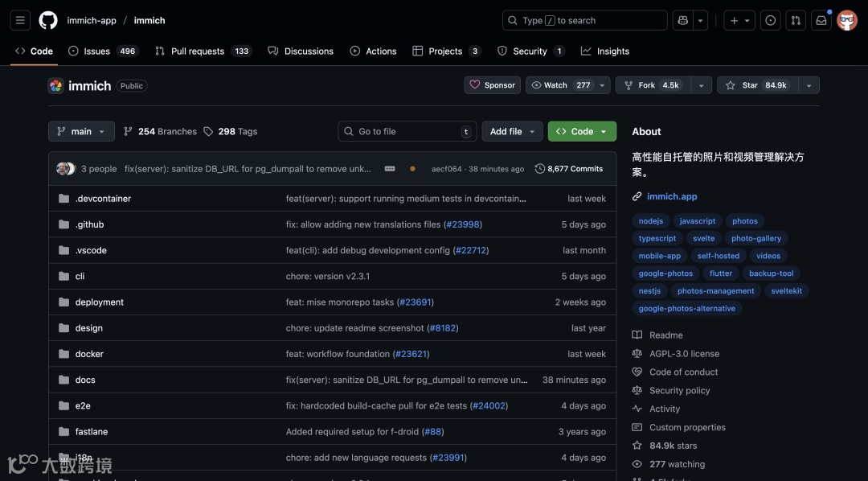Open the immich-app owner link
Image resolution: width=868 pixels, height=481 pixels.
[x=92, y=20]
